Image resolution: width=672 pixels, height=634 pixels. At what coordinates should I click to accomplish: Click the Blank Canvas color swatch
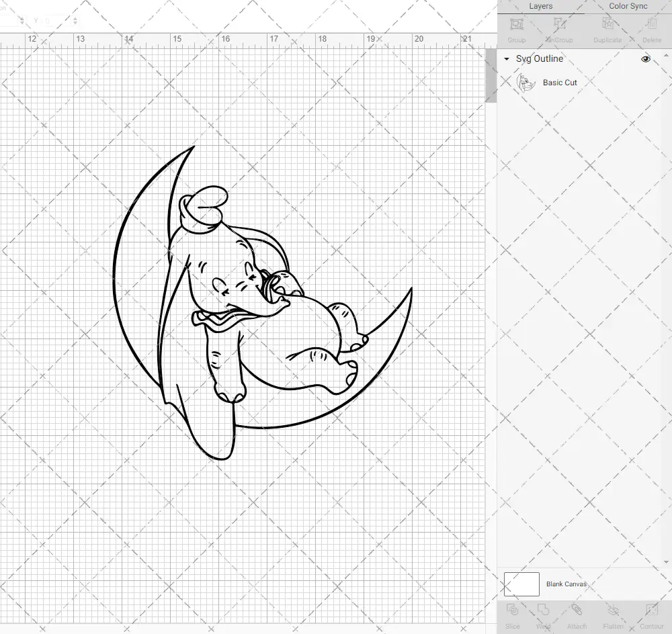click(x=521, y=584)
